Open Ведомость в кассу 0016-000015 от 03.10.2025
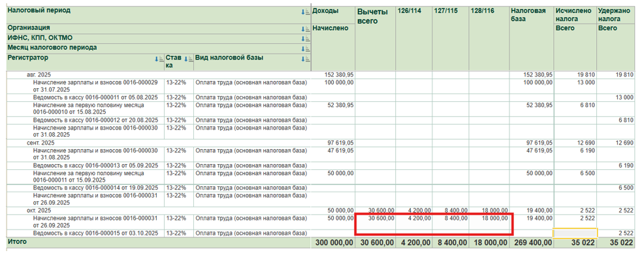Viewport: 644px width, 255px height. 95,233
